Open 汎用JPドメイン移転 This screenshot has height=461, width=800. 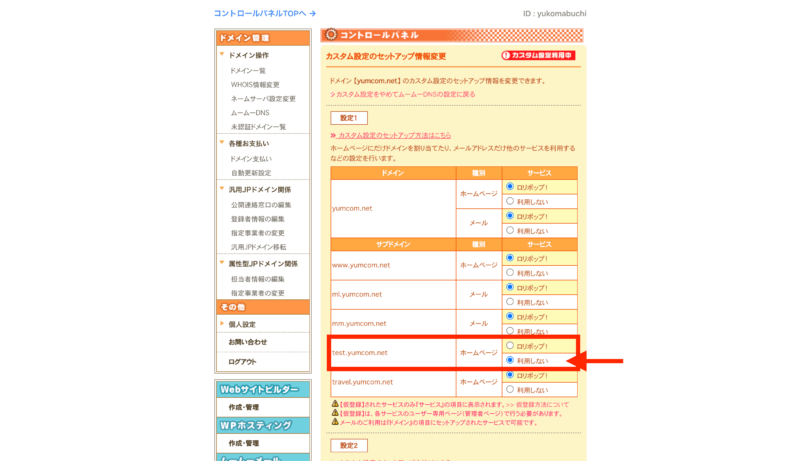click(x=258, y=247)
